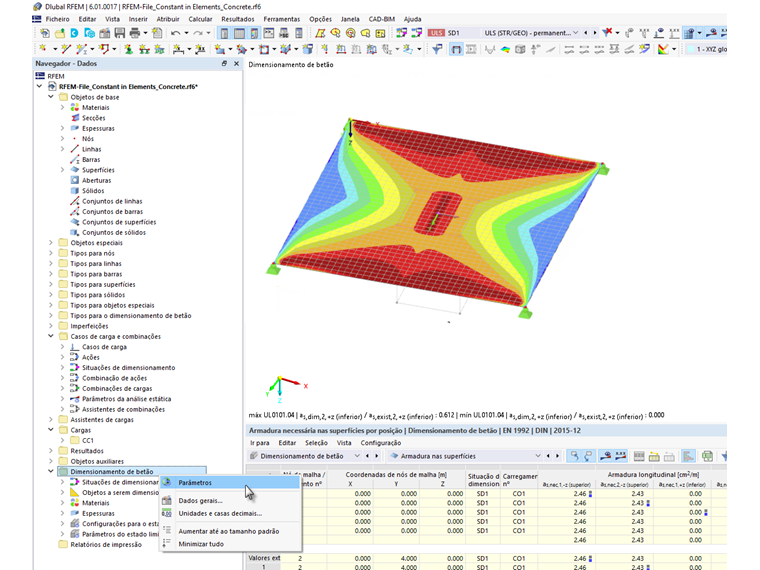Select Conjuntos de barras tree item
The image size is (760, 570).
(112, 211)
